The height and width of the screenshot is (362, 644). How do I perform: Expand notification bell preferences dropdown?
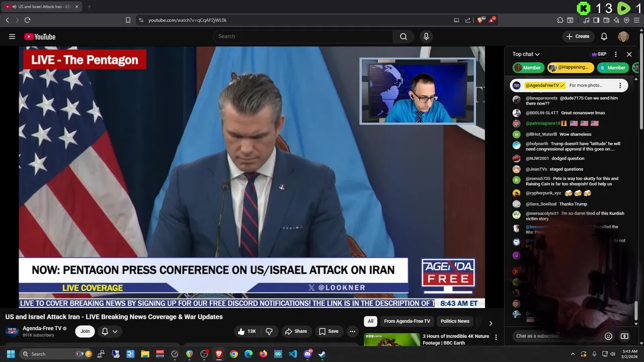tap(115, 331)
